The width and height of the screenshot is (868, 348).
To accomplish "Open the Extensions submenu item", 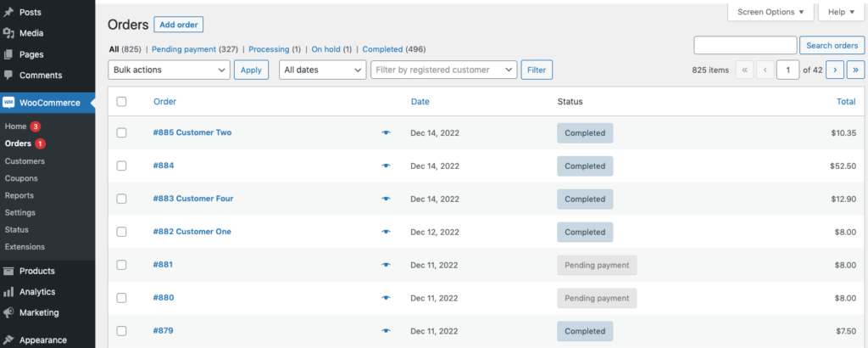I will [25, 247].
